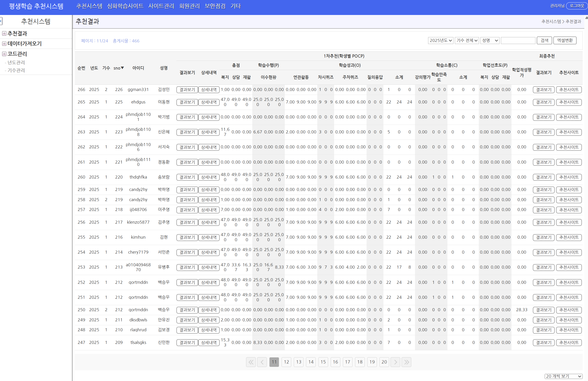Open the 보안점검 top menu

click(215, 6)
